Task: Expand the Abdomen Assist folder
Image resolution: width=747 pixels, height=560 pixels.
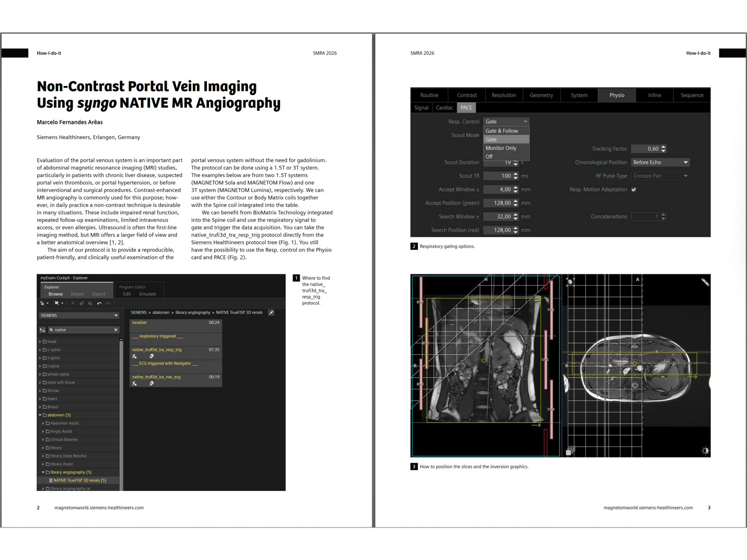Action: [43, 423]
